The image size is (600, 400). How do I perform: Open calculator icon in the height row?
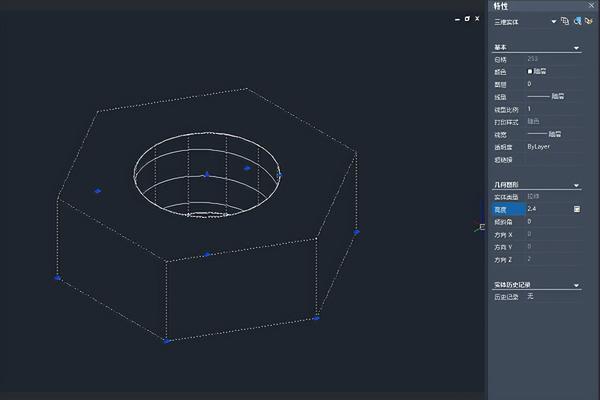pyautogui.click(x=577, y=209)
